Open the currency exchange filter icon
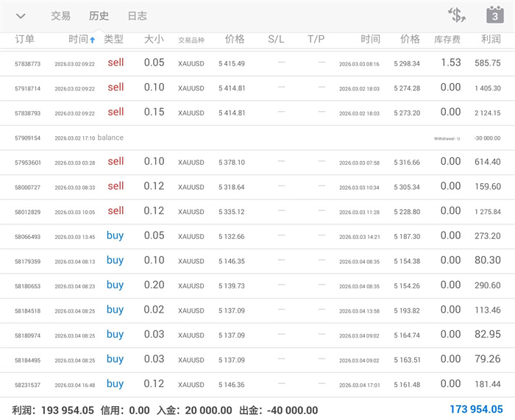Screen dimensions: 515x420 (x=457, y=15)
